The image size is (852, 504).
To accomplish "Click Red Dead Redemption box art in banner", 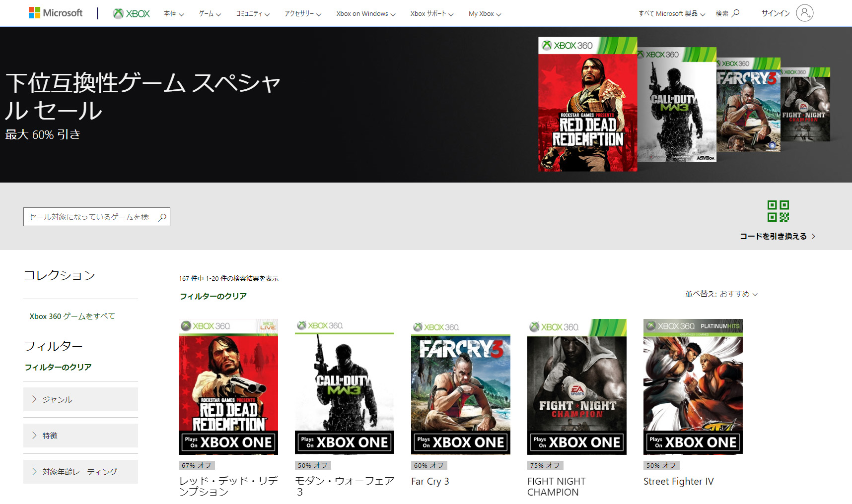I will click(588, 104).
